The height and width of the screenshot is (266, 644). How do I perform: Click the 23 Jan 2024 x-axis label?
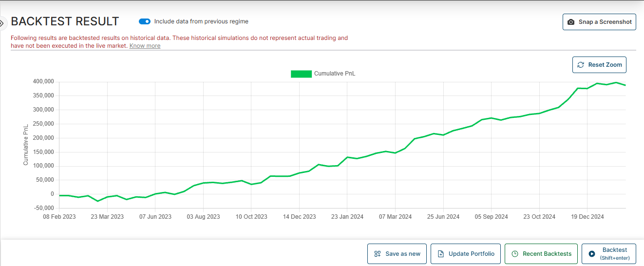[347, 217]
